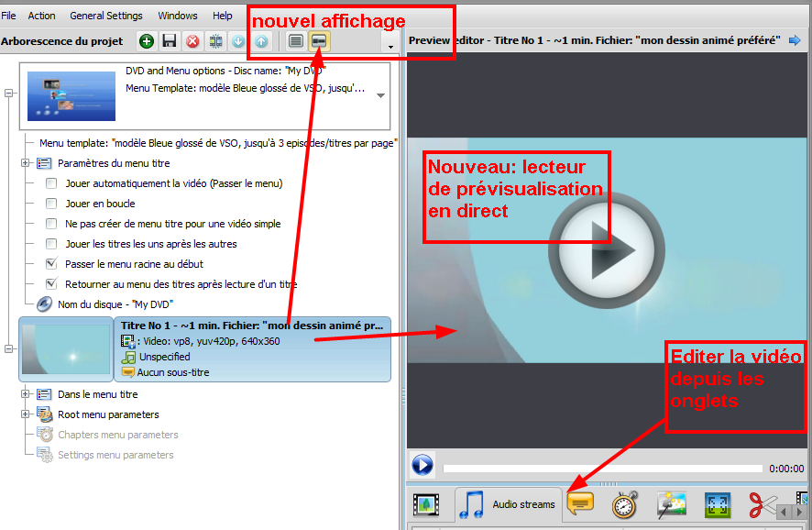Viewport: 812px width, 530px height.
Task: Open the subtitles speech bubble tab
Action: pos(580,503)
